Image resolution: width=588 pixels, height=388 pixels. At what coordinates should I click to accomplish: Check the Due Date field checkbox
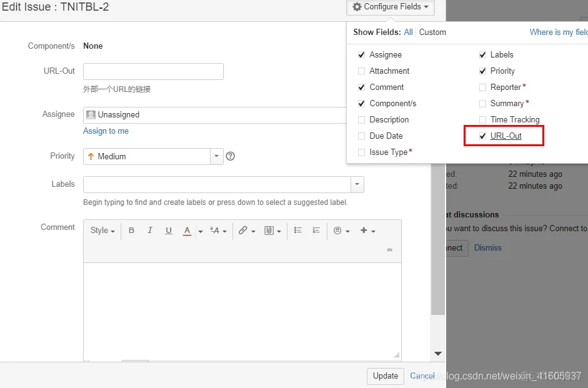coord(362,136)
